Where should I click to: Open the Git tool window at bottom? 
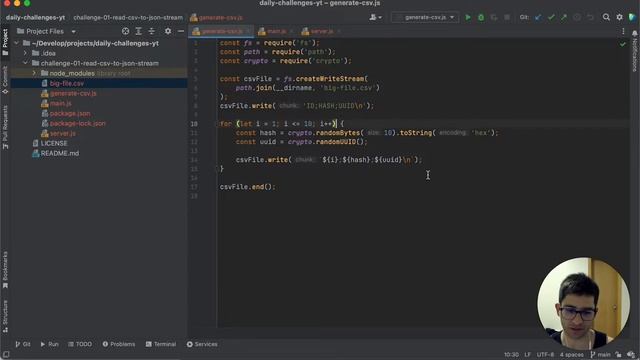click(23, 344)
